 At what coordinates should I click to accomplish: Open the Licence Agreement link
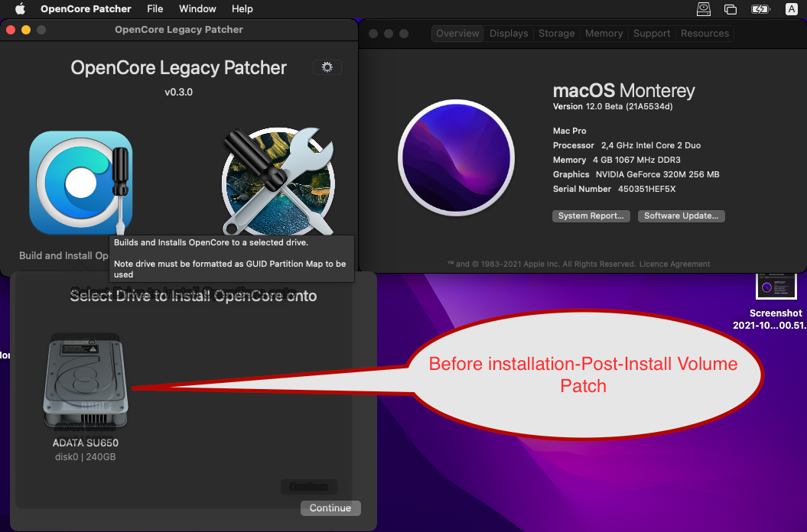(x=674, y=264)
